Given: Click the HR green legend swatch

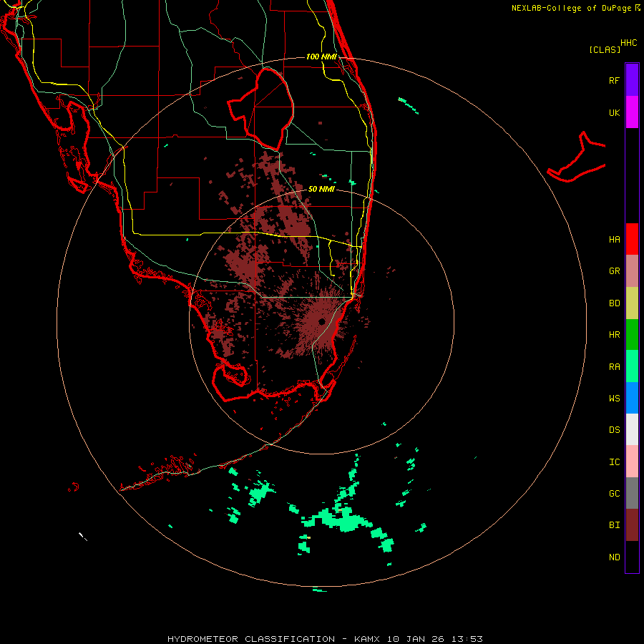Looking at the screenshot, I should click(x=632, y=334).
